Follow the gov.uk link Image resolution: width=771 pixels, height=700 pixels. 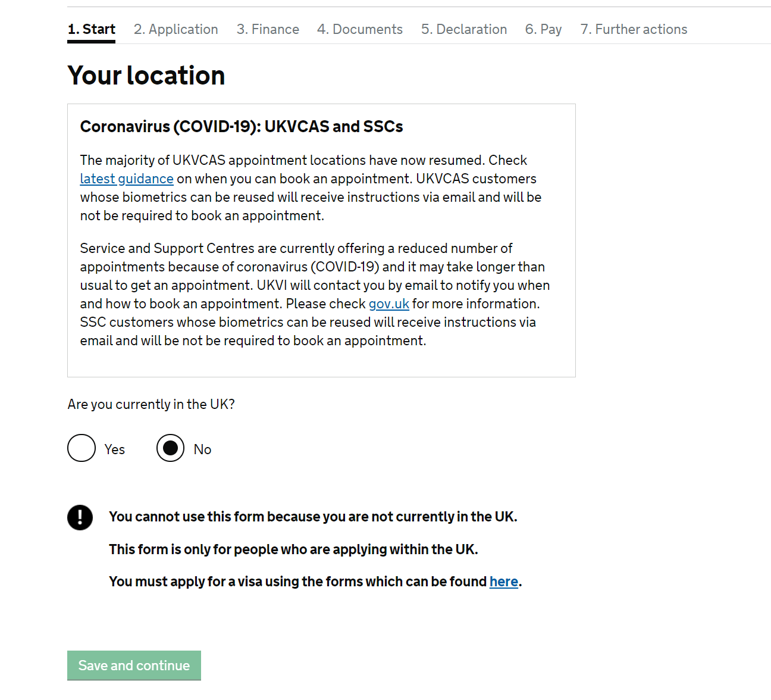(389, 304)
